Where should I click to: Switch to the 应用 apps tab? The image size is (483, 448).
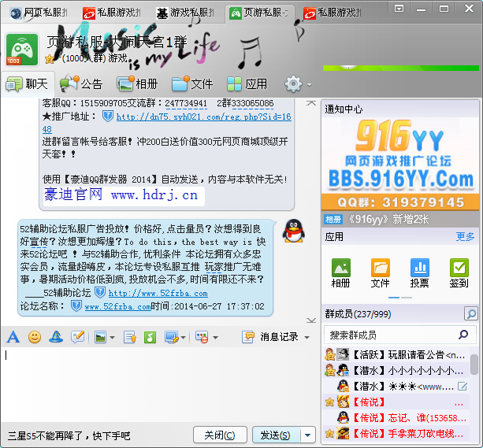247,83
